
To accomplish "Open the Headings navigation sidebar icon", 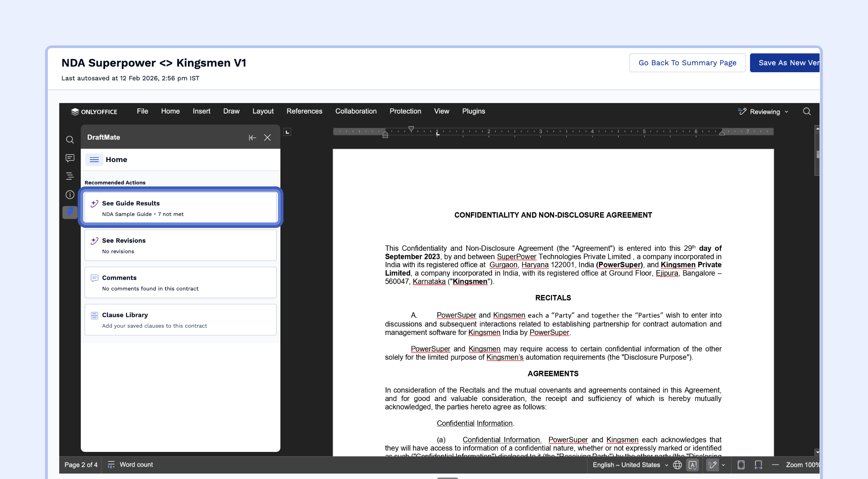I will coord(70,176).
